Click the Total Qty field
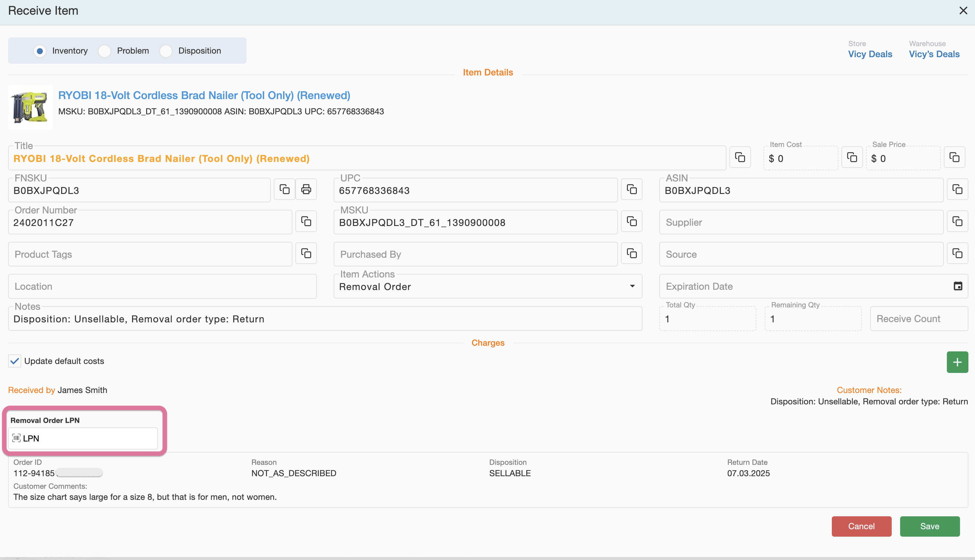This screenshot has width=975, height=560. click(708, 318)
